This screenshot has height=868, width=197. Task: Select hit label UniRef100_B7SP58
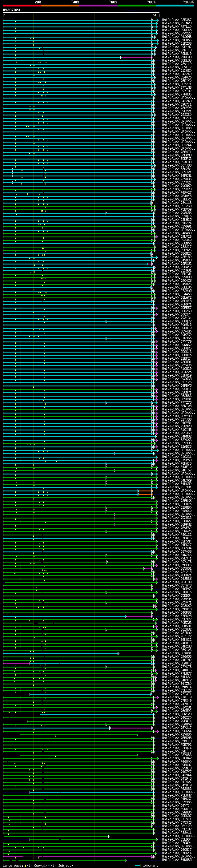(177, 460)
